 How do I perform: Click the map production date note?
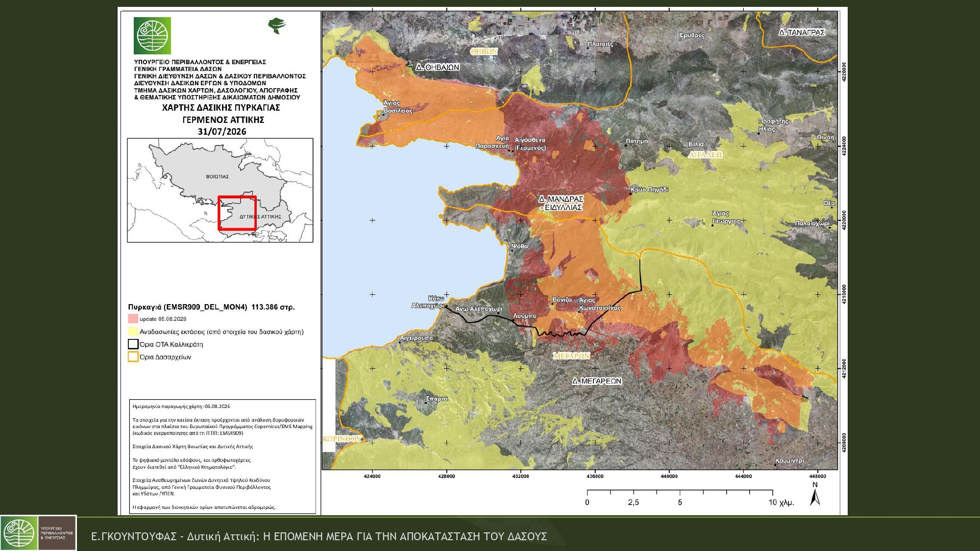pyautogui.click(x=181, y=407)
